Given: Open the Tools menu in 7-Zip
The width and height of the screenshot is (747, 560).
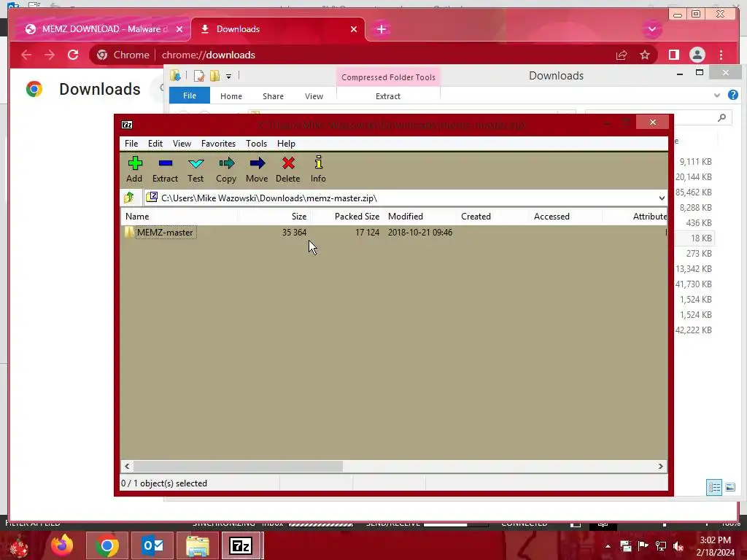Looking at the screenshot, I should (x=256, y=144).
